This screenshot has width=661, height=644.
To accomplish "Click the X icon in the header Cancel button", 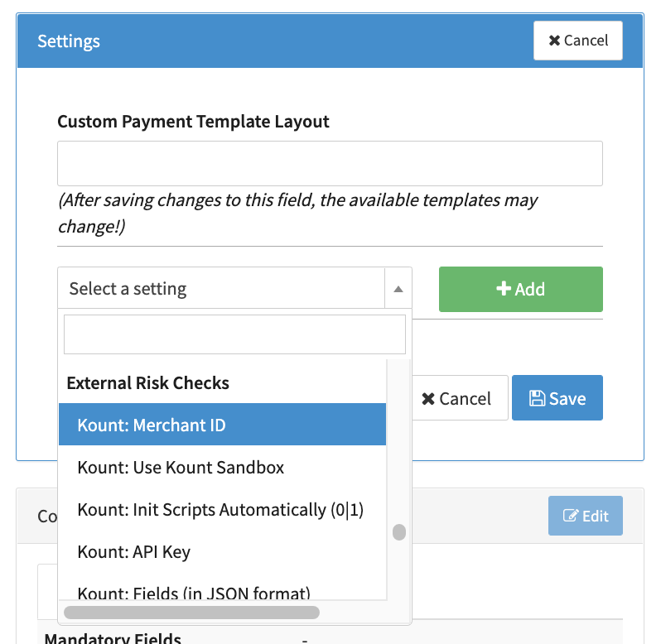I will click(554, 41).
